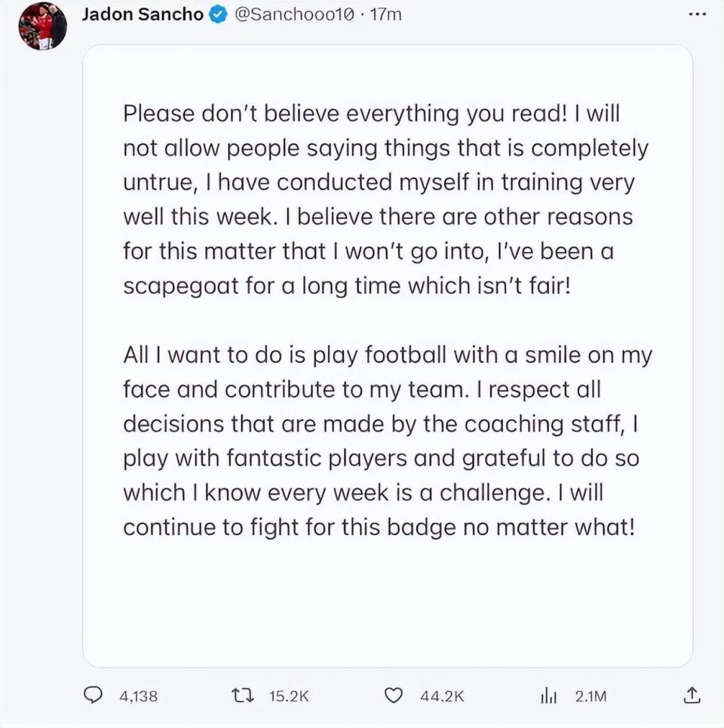
Task: Click the blue verified badge
Action: [218, 15]
